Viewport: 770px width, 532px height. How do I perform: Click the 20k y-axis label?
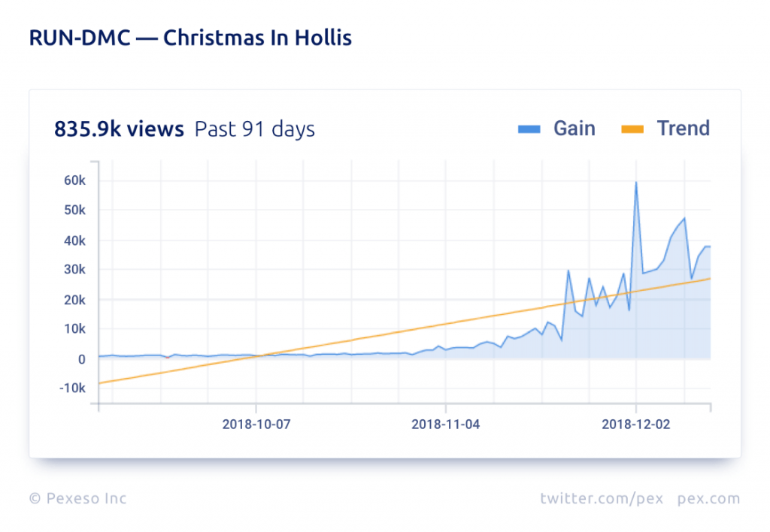pos(74,300)
